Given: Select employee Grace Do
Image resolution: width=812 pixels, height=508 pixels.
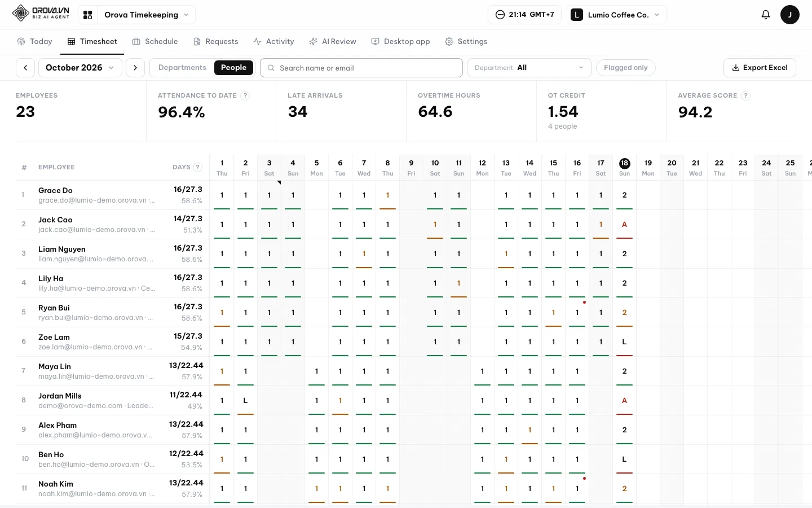Looking at the screenshot, I should coord(55,191).
